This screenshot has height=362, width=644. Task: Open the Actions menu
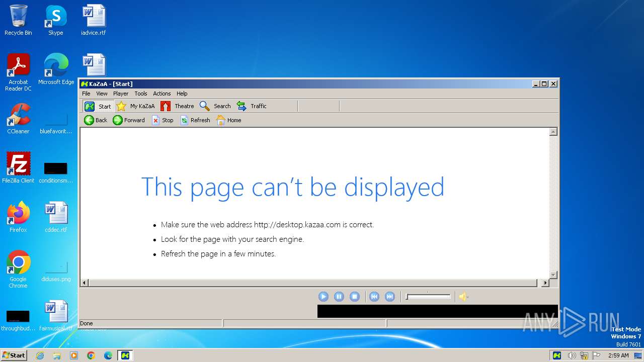point(162,94)
